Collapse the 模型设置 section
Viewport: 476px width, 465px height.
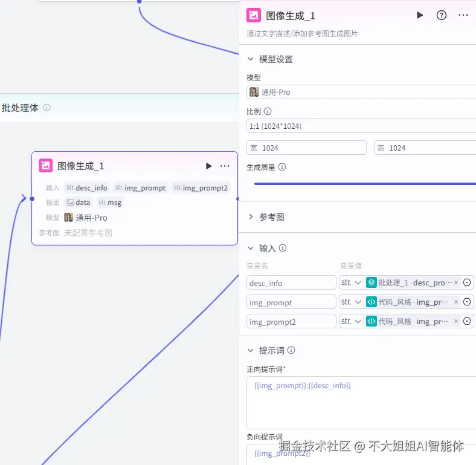[x=251, y=59]
